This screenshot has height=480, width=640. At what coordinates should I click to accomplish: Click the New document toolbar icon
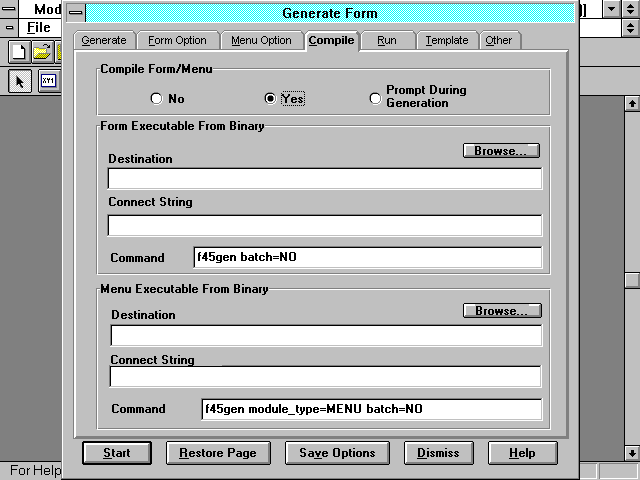[19, 52]
